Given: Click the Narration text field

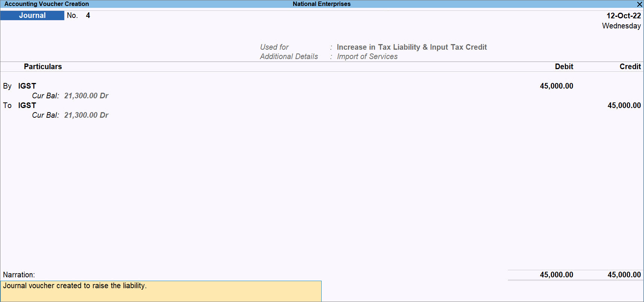Looking at the screenshot, I should coord(161,291).
